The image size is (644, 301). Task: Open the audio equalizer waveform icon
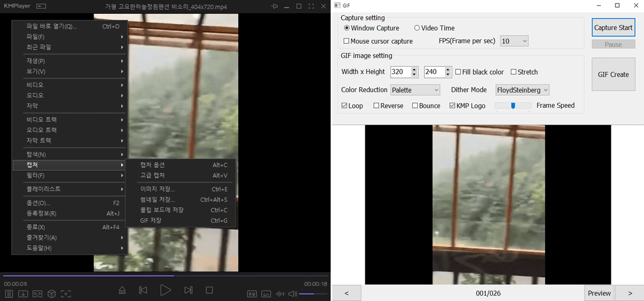coord(280,294)
